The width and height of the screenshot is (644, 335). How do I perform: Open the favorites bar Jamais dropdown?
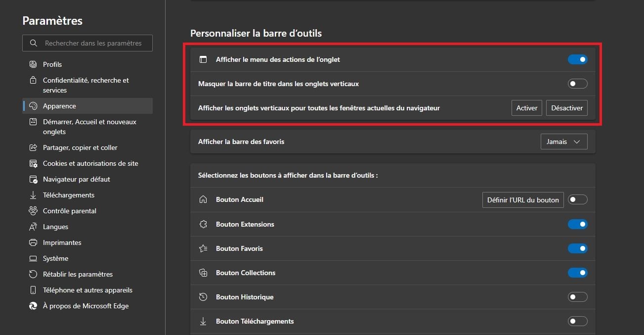tap(563, 142)
